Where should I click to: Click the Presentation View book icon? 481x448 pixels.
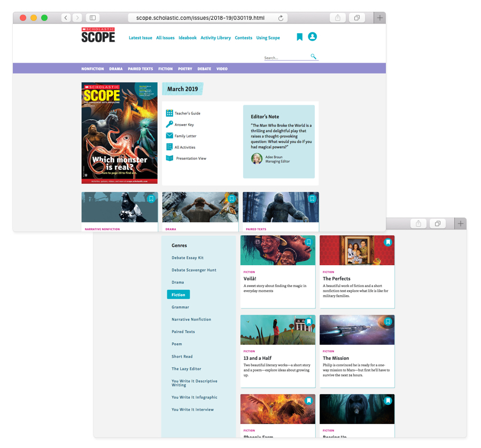(x=169, y=158)
